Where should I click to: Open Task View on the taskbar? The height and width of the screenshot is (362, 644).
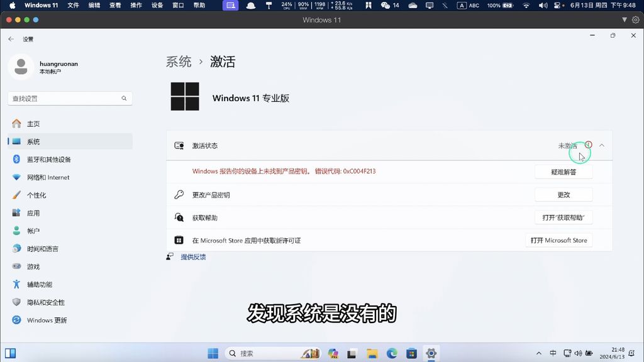[x=352, y=353]
